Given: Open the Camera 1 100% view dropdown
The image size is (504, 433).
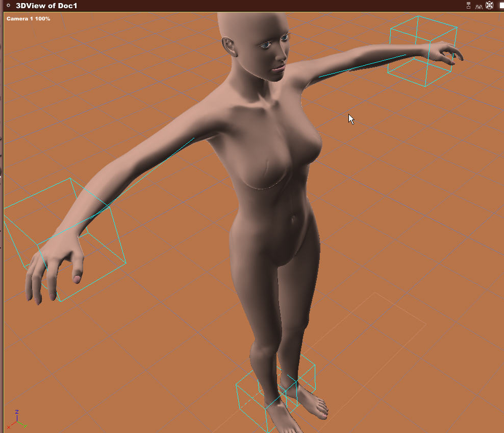Looking at the screenshot, I should coord(28,19).
